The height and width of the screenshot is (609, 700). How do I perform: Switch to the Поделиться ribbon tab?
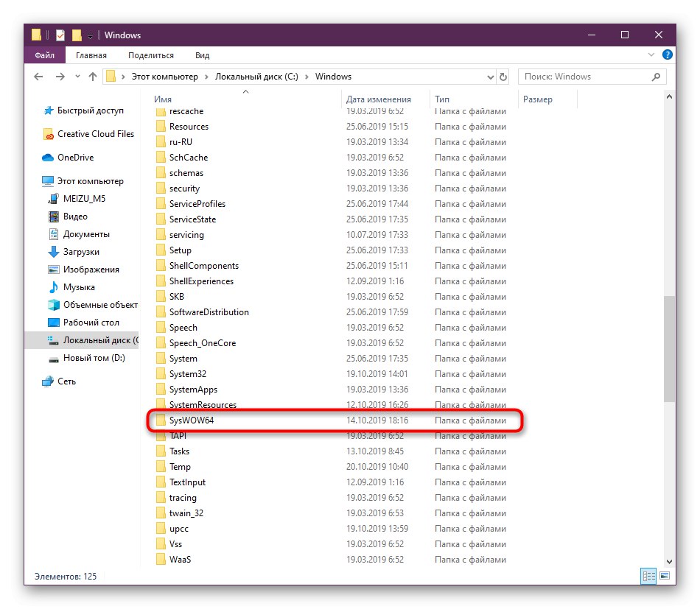(151, 55)
